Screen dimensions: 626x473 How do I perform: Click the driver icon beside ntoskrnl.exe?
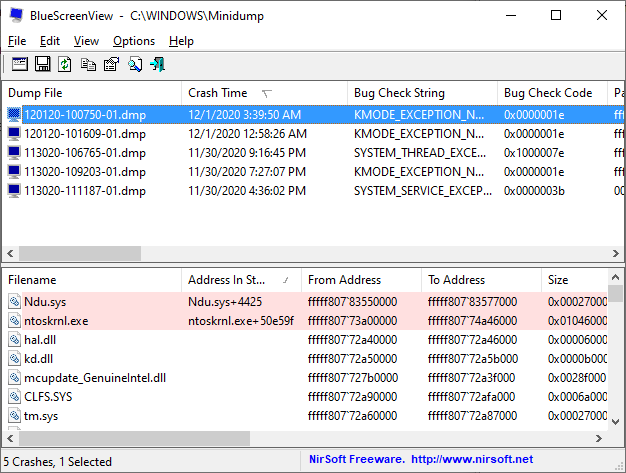pyautogui.click(x=14, y=321)
